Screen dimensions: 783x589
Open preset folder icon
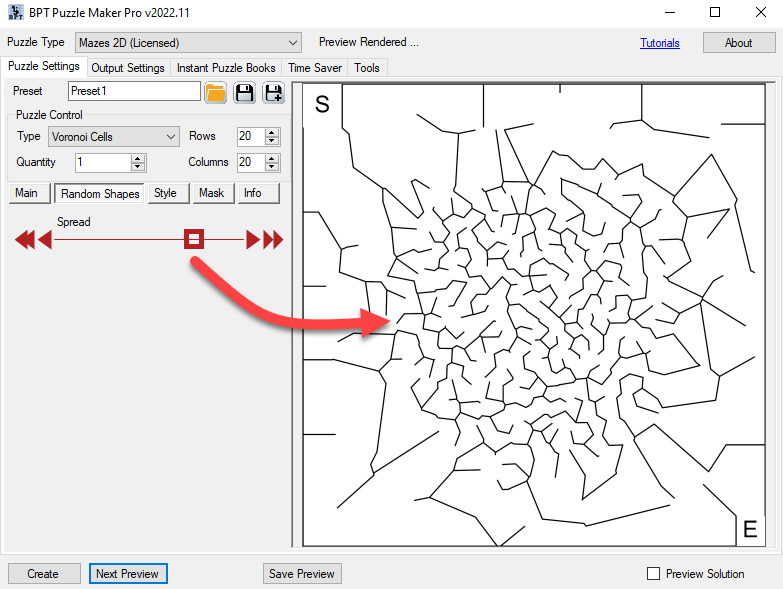(215, 93)
